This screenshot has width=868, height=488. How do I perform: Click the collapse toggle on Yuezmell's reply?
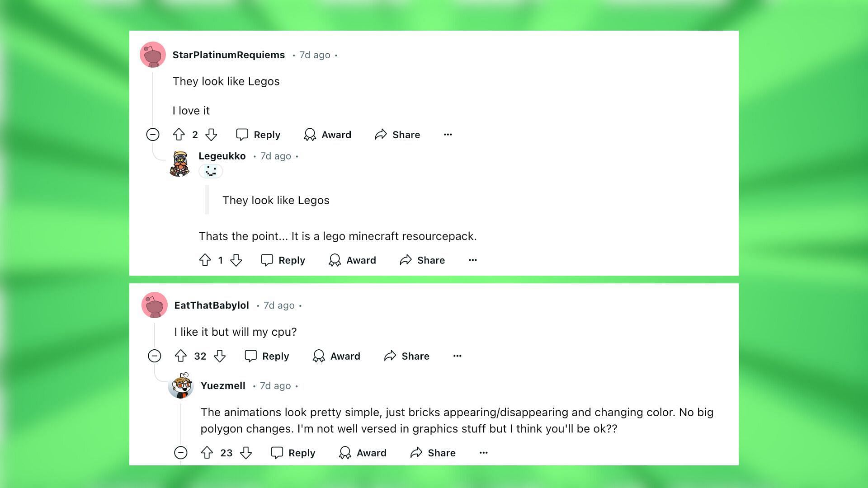coord(182,452)
